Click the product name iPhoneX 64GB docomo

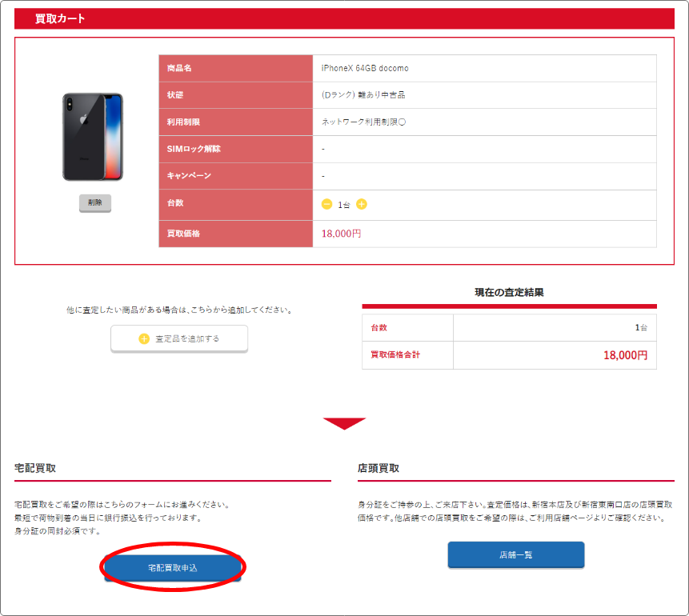tap(365, 68)
